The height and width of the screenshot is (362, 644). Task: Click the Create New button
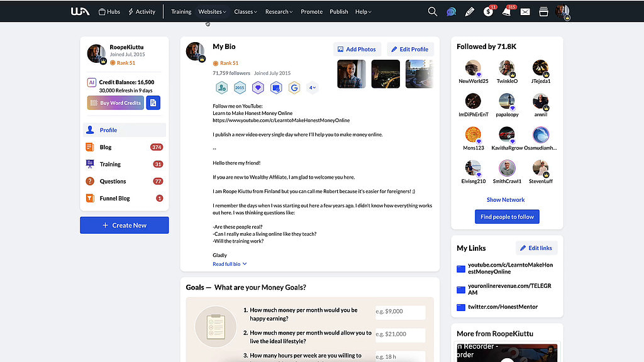coord(125,226)
